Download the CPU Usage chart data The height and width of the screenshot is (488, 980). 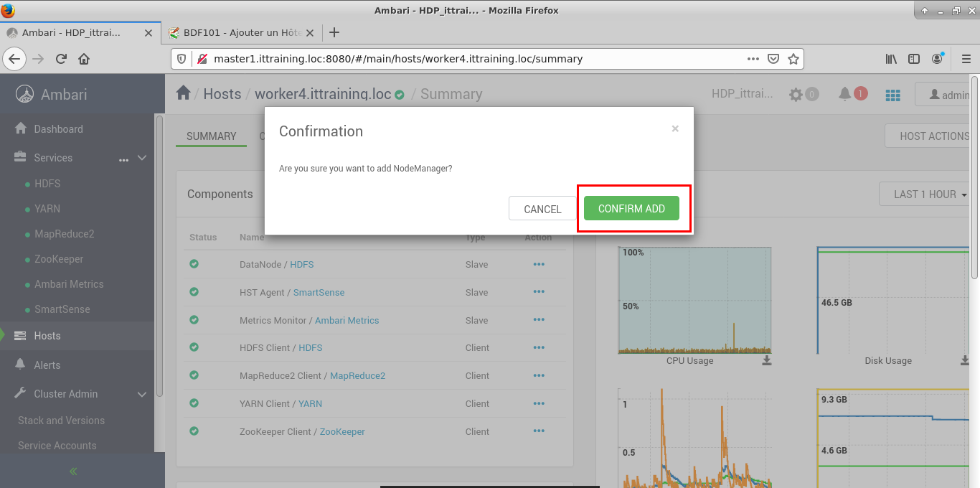[x=767, y=360]
